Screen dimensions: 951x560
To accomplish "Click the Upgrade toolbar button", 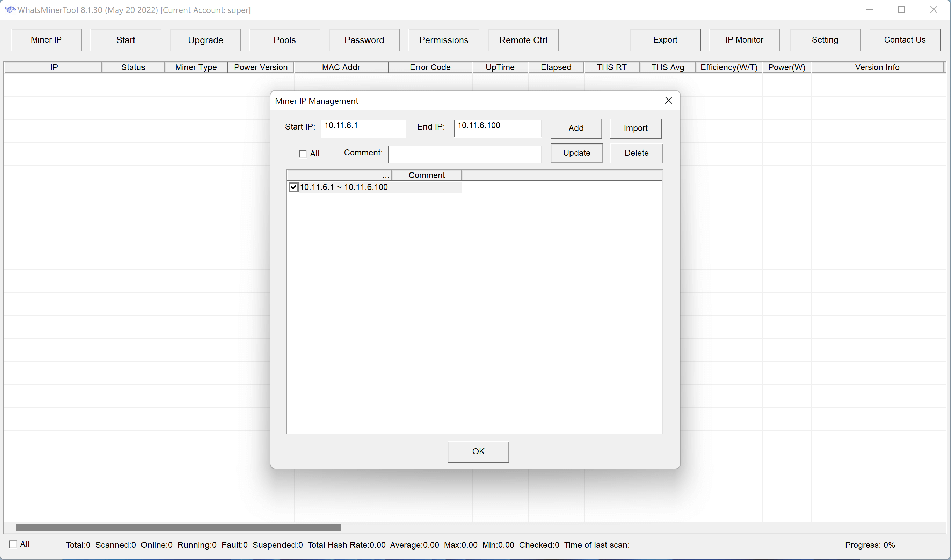I will [x=205, y=40].
